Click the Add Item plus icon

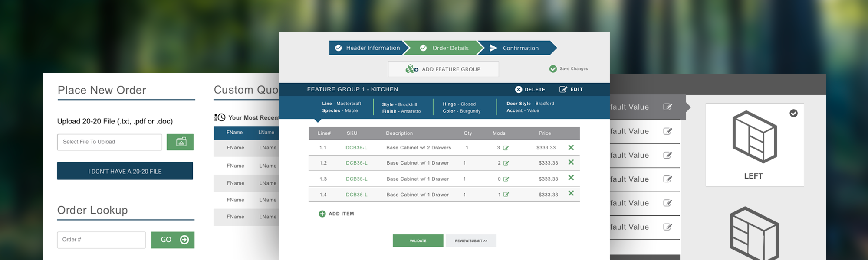(322, 214)
